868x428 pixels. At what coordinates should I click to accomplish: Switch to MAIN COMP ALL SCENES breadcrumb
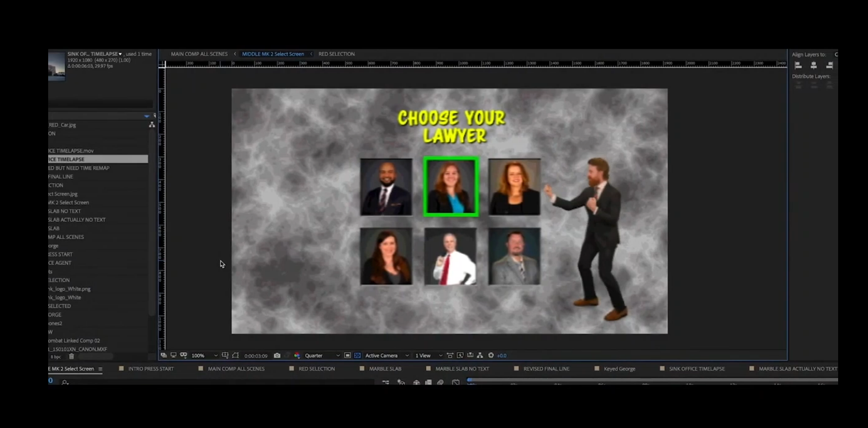[x=199, y=54]
